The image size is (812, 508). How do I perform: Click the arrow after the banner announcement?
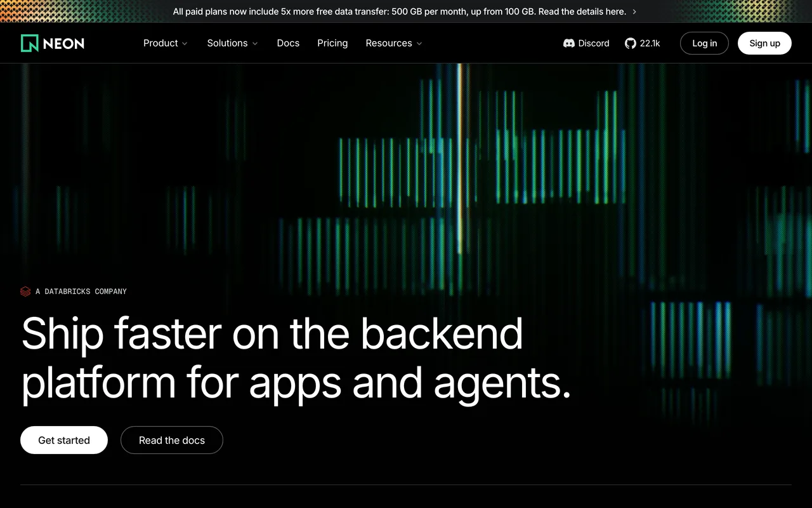point(634,11)
